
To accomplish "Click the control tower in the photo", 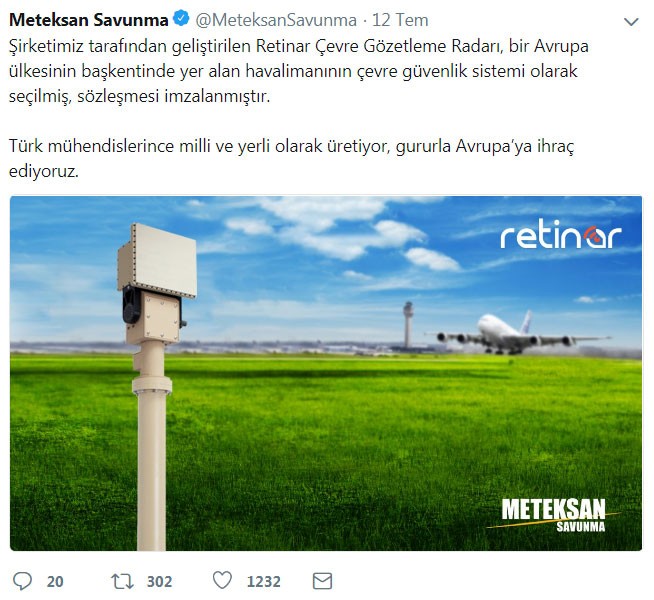I will pos(408,324).
